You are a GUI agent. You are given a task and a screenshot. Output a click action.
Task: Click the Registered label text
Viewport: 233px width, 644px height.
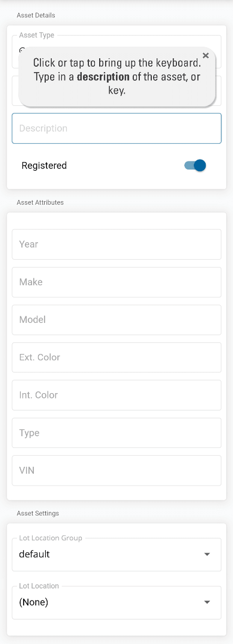click(x=44, y=166)
